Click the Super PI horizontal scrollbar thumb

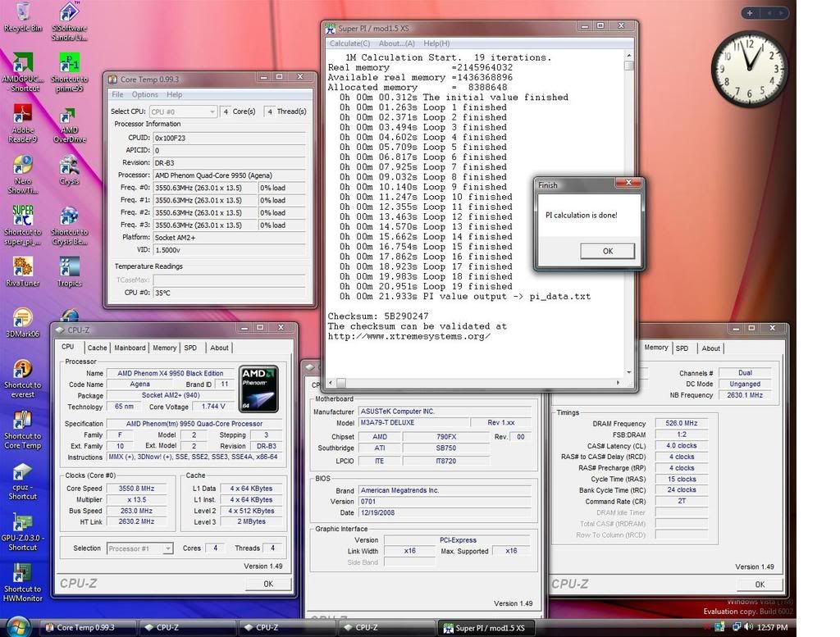click(x=340, y=383)
